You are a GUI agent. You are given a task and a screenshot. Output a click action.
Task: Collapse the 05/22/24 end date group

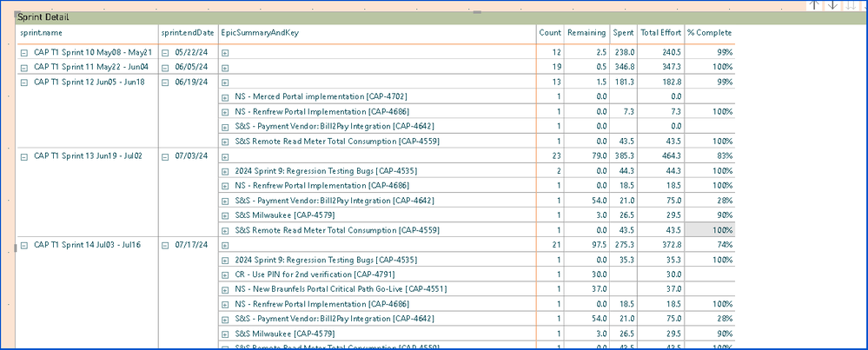tap(166, 52)
